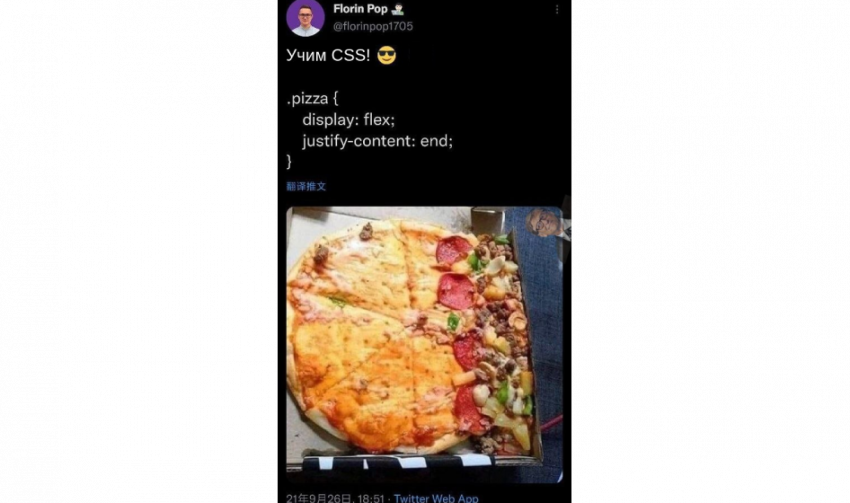Click 翻译推文 to translate the tweet
Screen dimensions: 850x503
(306, 186)
